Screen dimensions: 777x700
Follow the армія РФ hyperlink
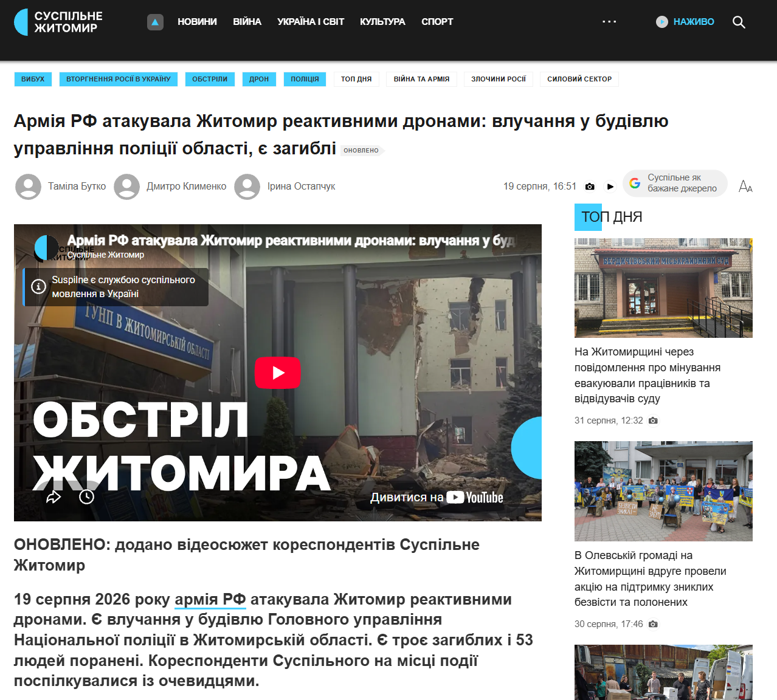point(210,600)
